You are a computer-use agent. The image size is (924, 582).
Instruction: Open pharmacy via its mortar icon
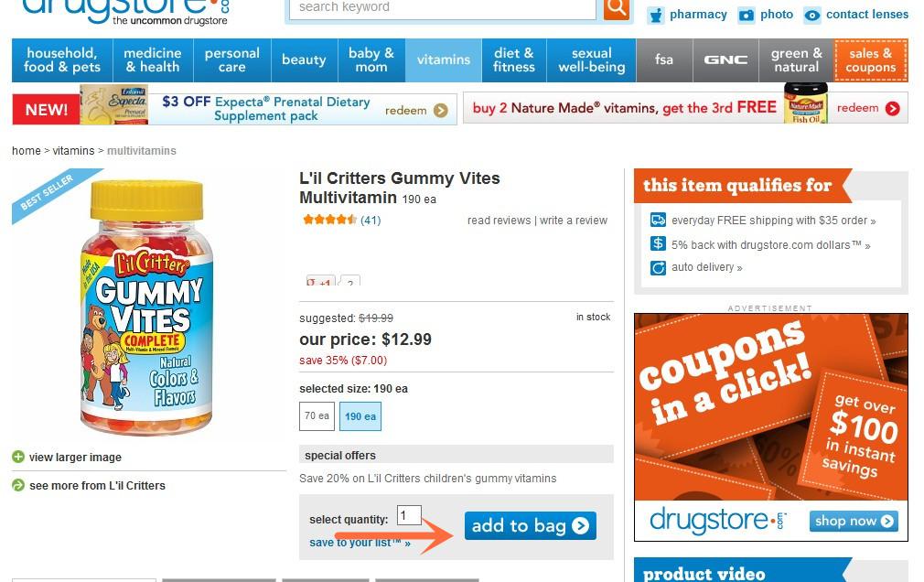(x=655, y=16)
